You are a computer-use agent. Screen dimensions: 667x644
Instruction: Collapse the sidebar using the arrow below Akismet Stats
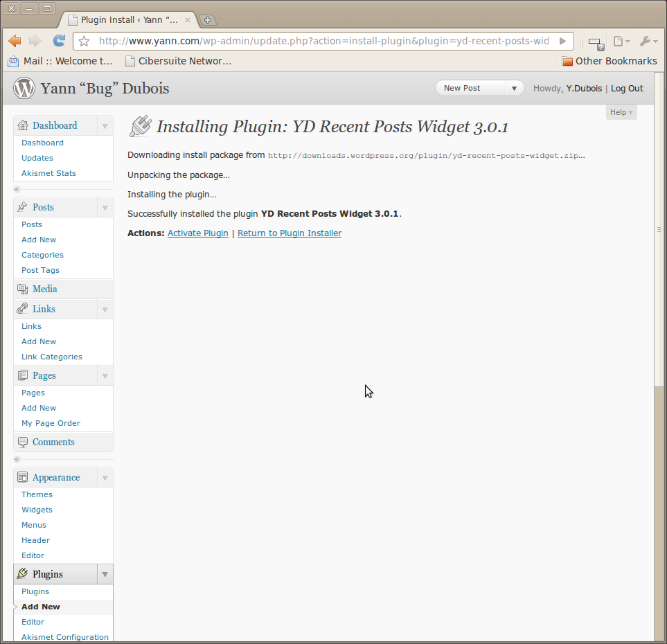tap(17, 189)
